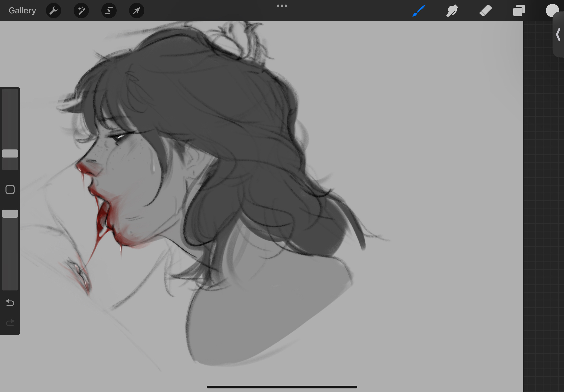Click the brush opacity slider handle
Screen dimensions: 564x392
click(10, 213)
